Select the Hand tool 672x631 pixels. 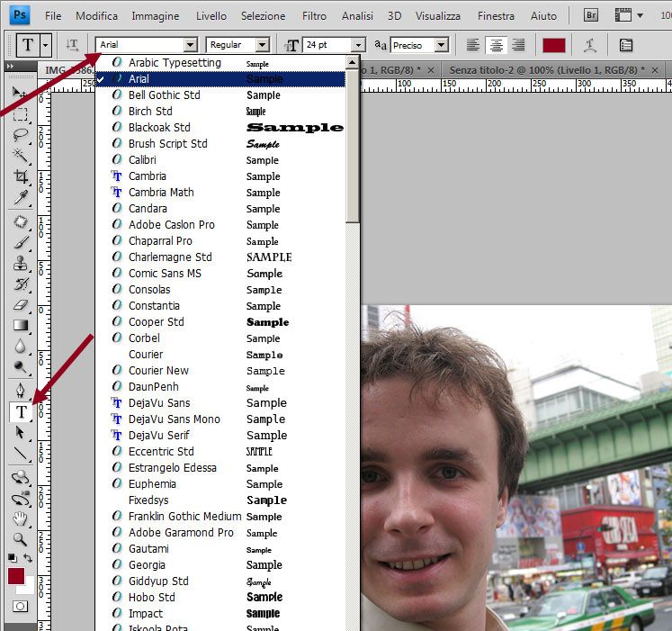(20, 519)
